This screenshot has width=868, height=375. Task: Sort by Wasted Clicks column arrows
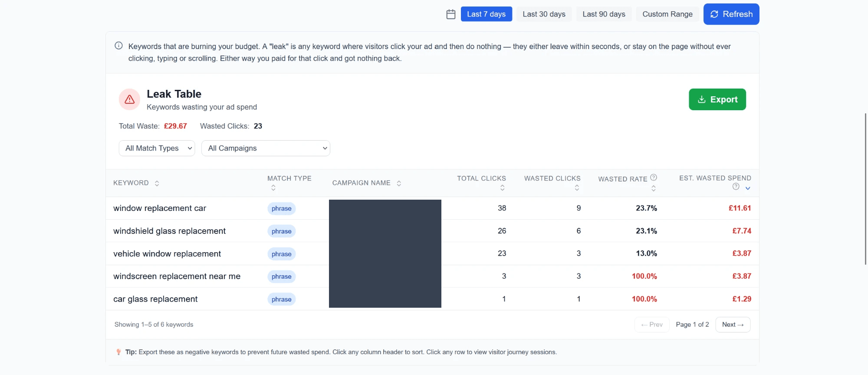click(x=577, y=188)
